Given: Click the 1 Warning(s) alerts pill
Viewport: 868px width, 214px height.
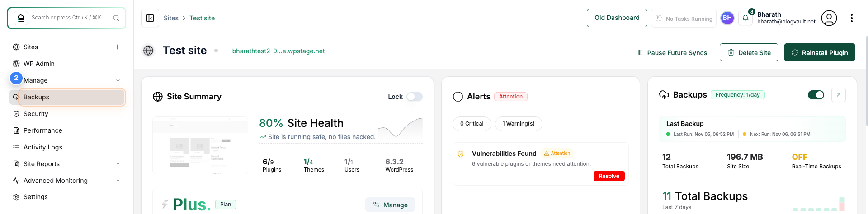Looking at the screenshot, I should 519,124.
